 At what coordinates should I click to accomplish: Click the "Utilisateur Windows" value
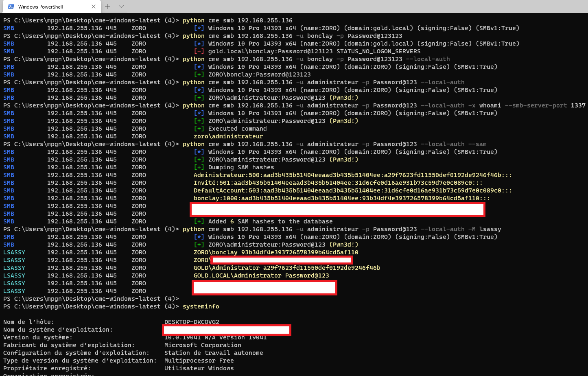click(x=199, y=368)
